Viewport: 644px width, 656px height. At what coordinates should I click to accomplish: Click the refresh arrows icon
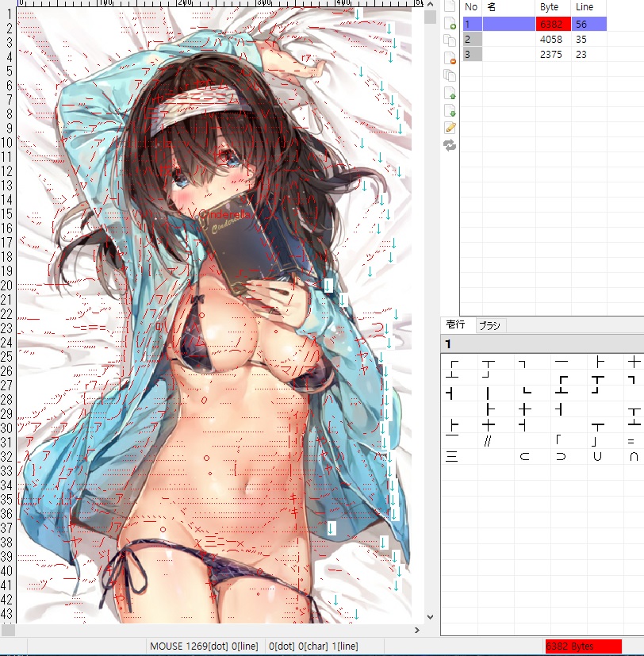(x=450, y=145)
